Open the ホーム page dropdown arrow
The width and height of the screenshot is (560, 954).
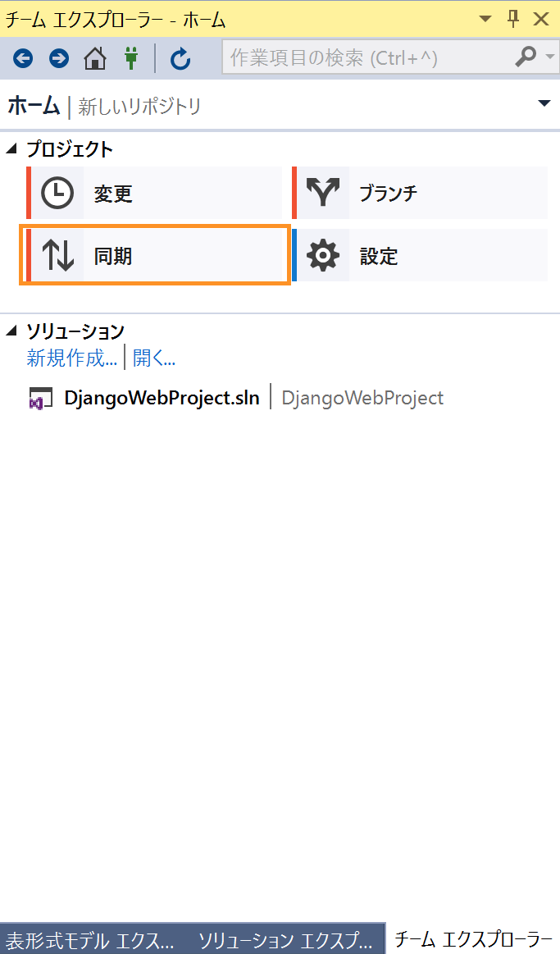544,103
